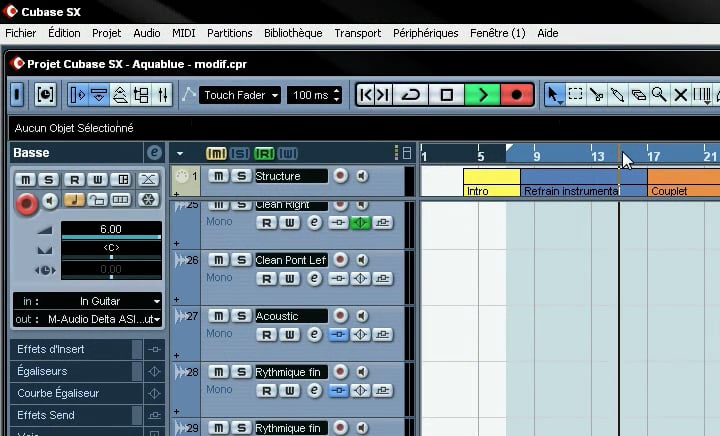
Task: Click the Edit channel 'e' button beside Basse
Action: [154, 152]
